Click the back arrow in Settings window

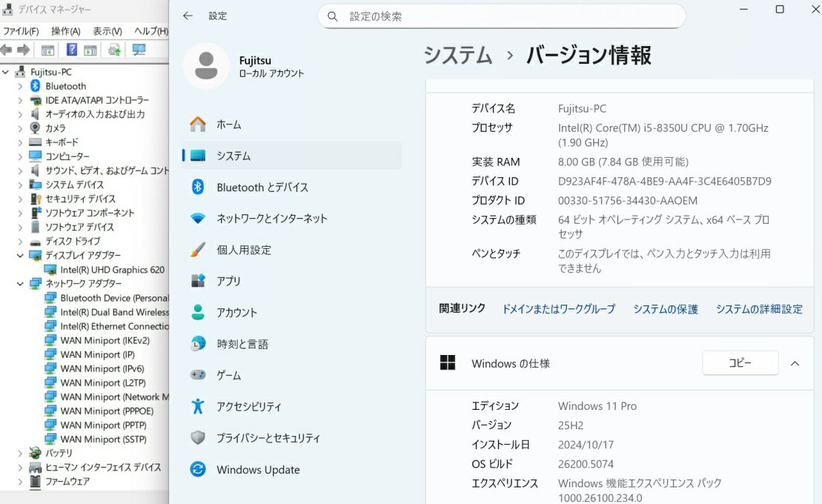pos(188,16)
